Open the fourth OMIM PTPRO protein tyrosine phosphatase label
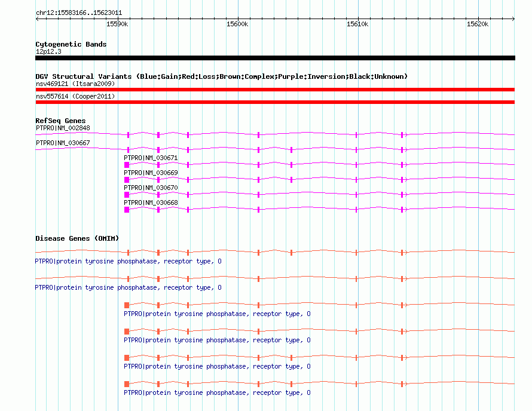This screenshot has width=532, height=411. [217, 340]
